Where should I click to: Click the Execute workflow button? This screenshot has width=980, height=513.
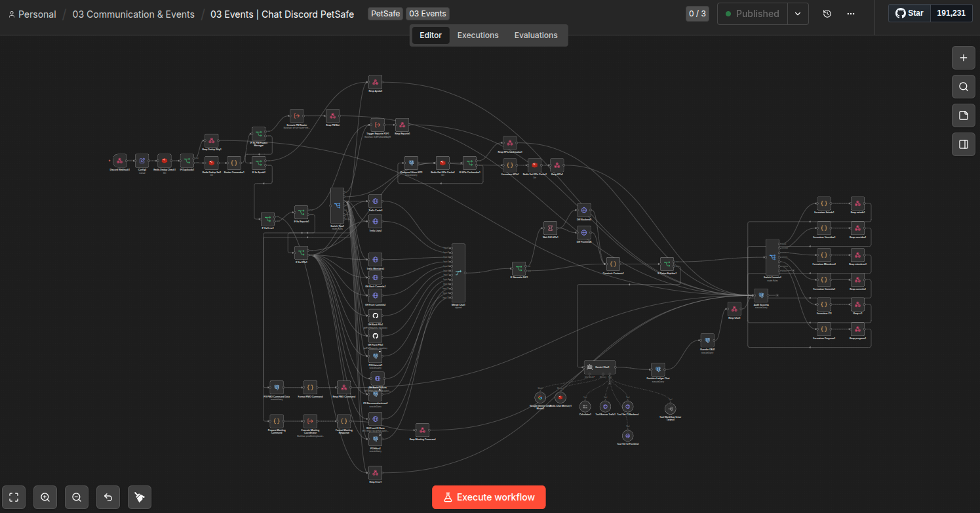489,497
